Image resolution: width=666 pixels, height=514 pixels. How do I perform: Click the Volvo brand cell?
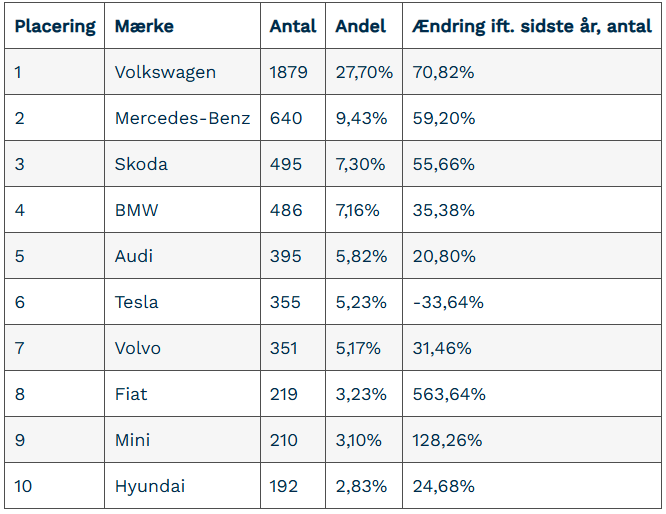point(138,348)
